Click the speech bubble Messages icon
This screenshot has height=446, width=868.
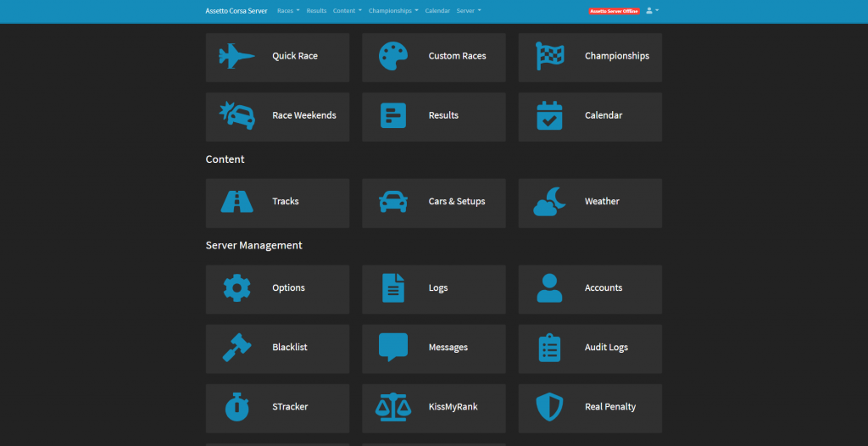pyautogui.click(x=393, y=348)
